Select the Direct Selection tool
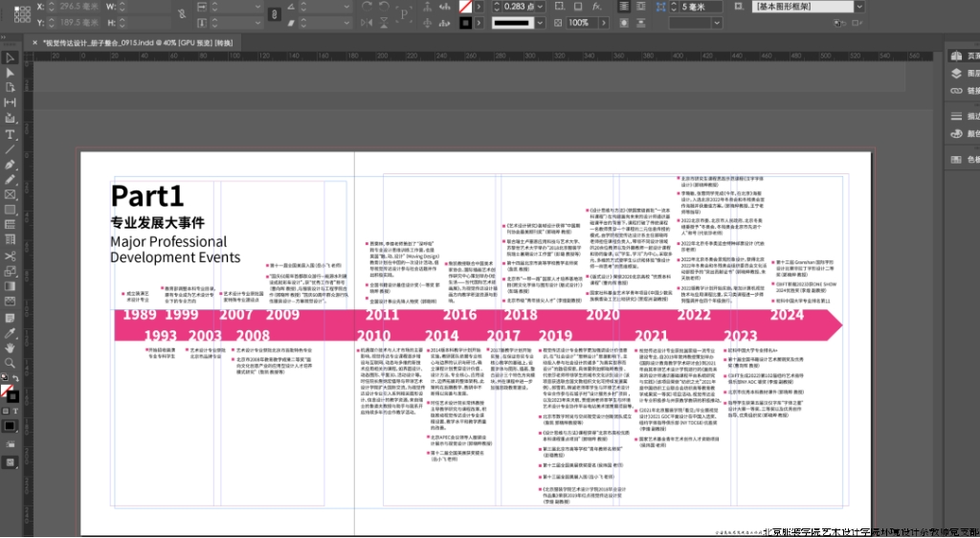The image size is (980, 538). point(10,73)
